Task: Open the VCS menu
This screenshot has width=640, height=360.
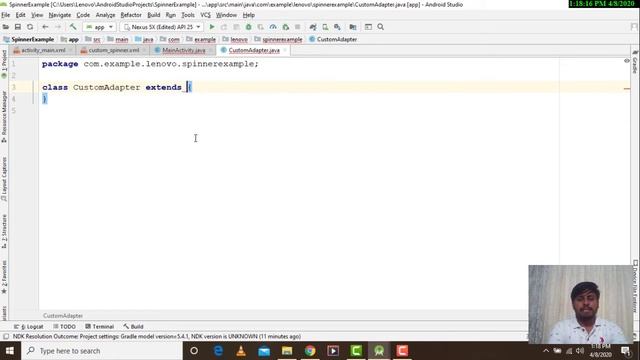Action: click(x=205, y=15)
